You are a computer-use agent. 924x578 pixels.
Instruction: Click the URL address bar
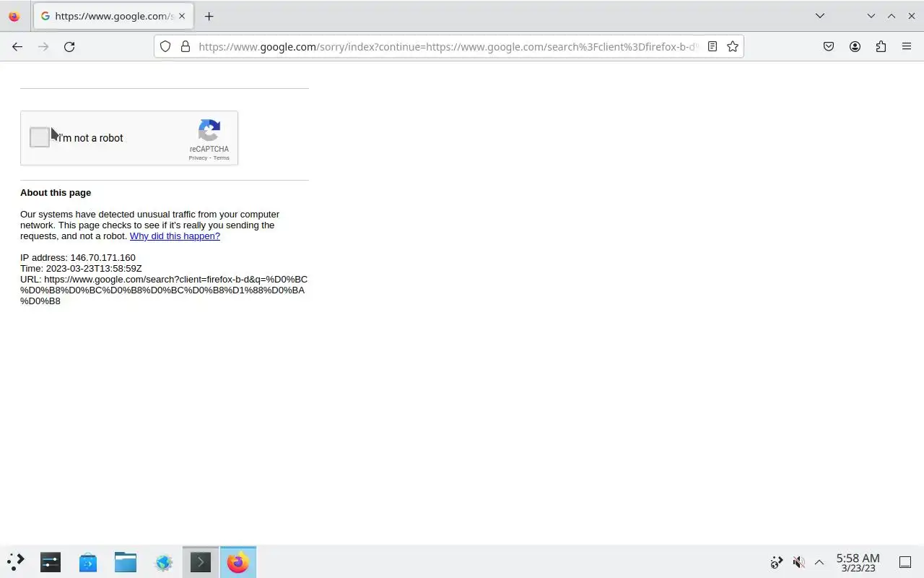coord(448,46)
